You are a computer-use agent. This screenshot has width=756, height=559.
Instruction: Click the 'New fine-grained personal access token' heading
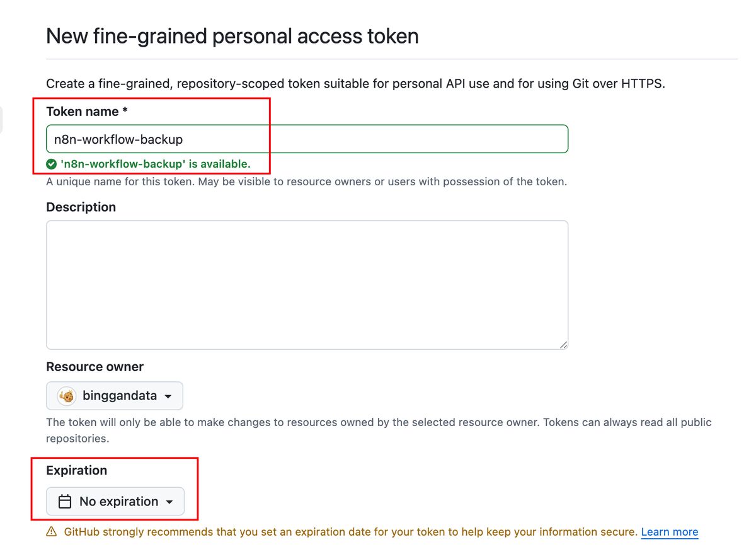(x=232, y=36)
